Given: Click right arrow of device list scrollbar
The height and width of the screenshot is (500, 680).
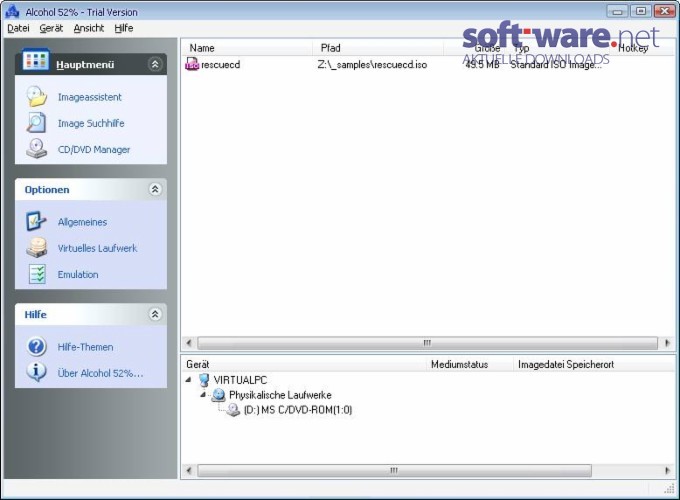Looking at the screenshot, I should pos(667,471).
